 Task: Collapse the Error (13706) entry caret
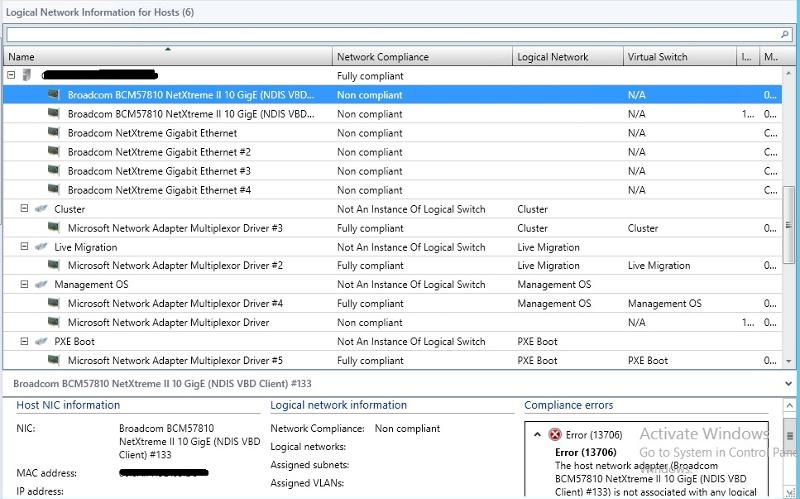[537, 435]
